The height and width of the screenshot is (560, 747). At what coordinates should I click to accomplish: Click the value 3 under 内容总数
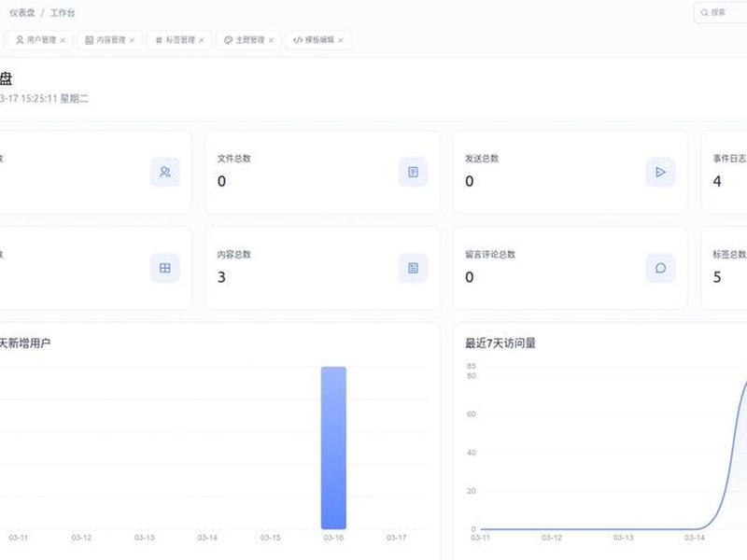(221, 277)
